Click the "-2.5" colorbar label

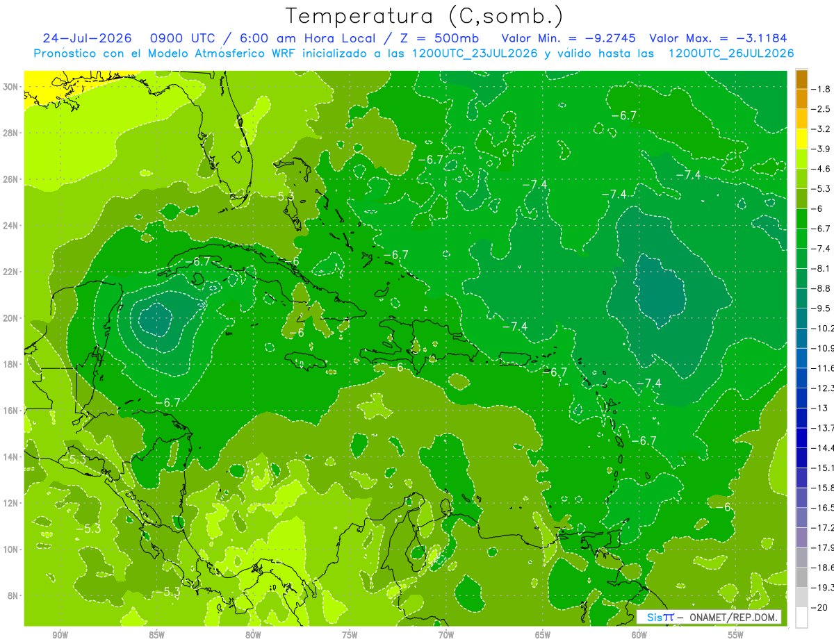[x=821, y=109]
